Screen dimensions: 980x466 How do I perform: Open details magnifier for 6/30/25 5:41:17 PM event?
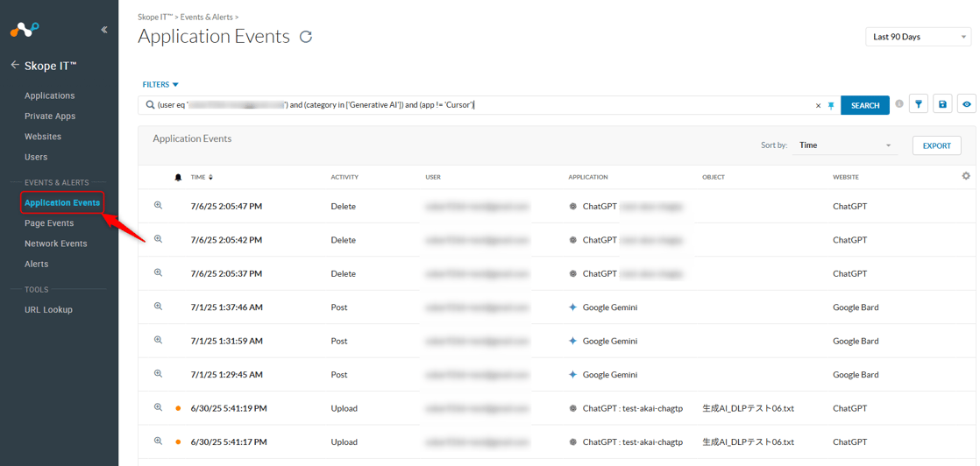point(158,441)
